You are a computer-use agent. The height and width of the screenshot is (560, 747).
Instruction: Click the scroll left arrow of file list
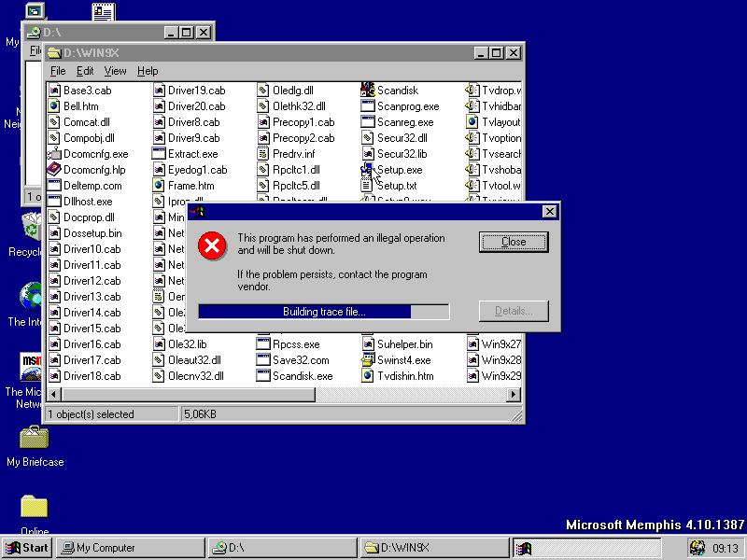[x=54, y=394]
